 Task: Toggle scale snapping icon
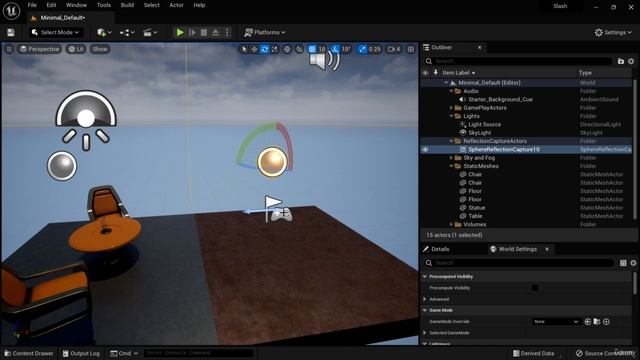[x=362, y=49]
